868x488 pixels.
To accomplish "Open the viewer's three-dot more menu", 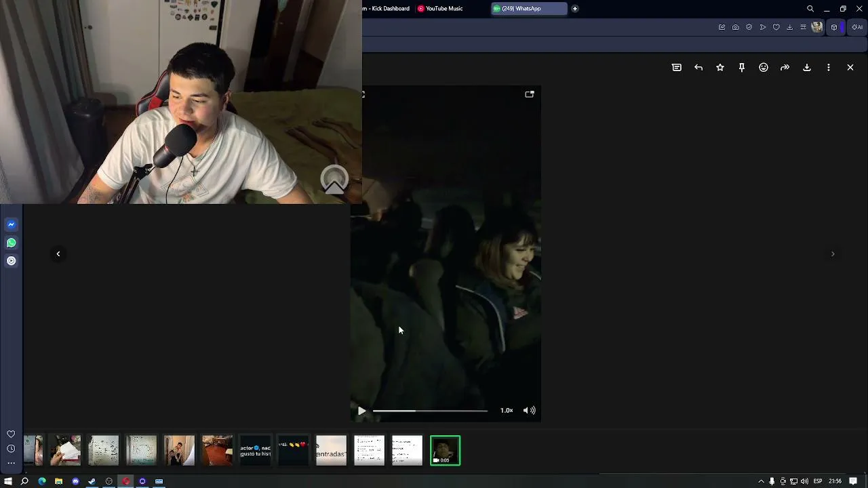I will (829, 68).
